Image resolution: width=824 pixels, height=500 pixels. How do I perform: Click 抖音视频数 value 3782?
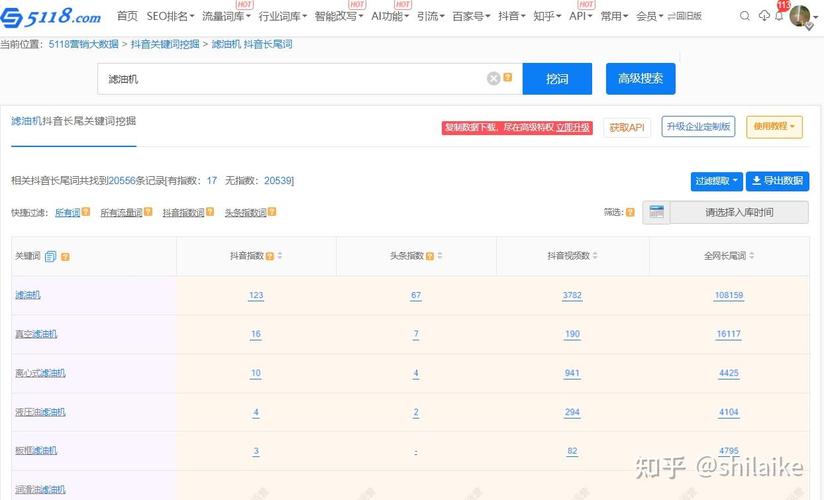[572, 295]
